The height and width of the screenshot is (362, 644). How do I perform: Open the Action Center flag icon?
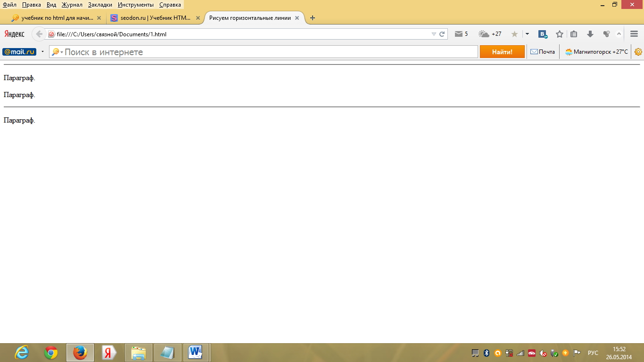point(577,353)
